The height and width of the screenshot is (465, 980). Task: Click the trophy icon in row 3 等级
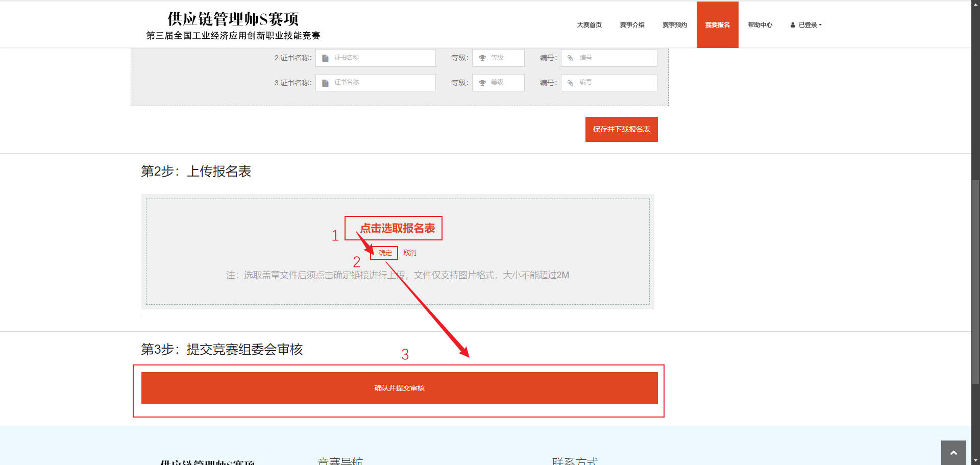(x=482, y=83)
